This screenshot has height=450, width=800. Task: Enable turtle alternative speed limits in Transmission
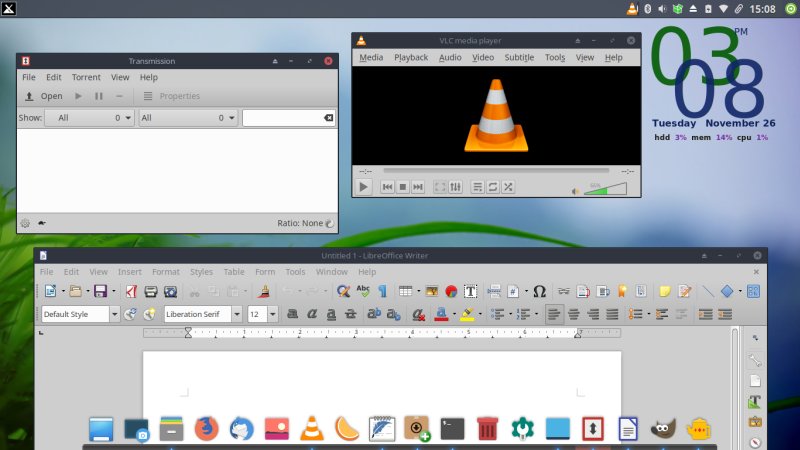click(43, 223)
